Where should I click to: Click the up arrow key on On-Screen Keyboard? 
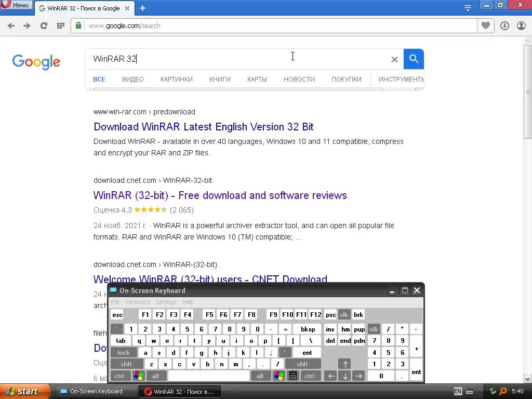tap(345, 364)
